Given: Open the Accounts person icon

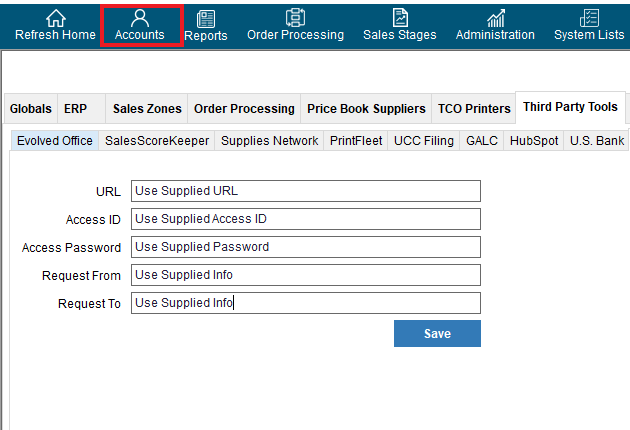Looking at the screenshot, I should tap(140, 18).
